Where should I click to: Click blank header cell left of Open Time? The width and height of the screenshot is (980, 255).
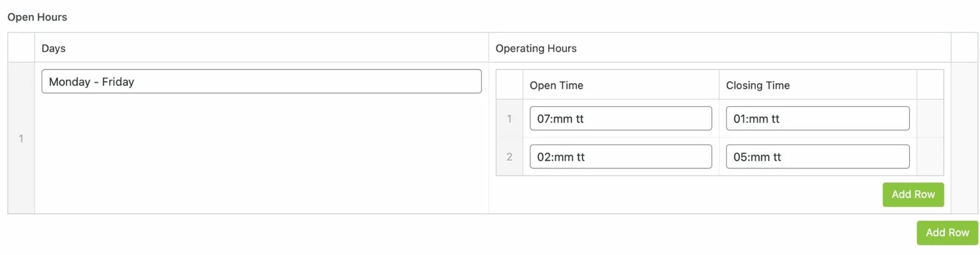pyautogui.click(x=509, y=85)
